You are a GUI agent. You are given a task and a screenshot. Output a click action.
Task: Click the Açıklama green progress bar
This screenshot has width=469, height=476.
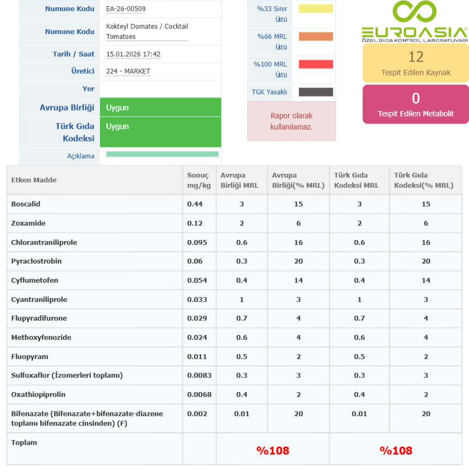pos(162,154)
